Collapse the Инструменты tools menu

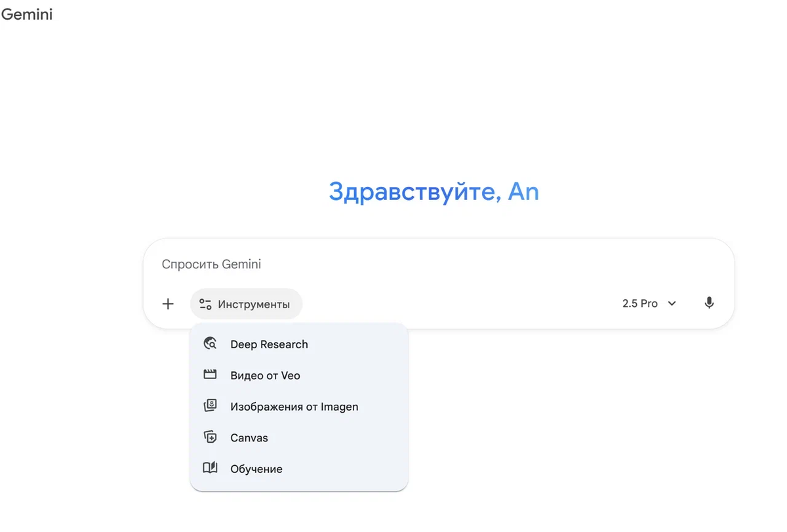click(x=246, y=304)
